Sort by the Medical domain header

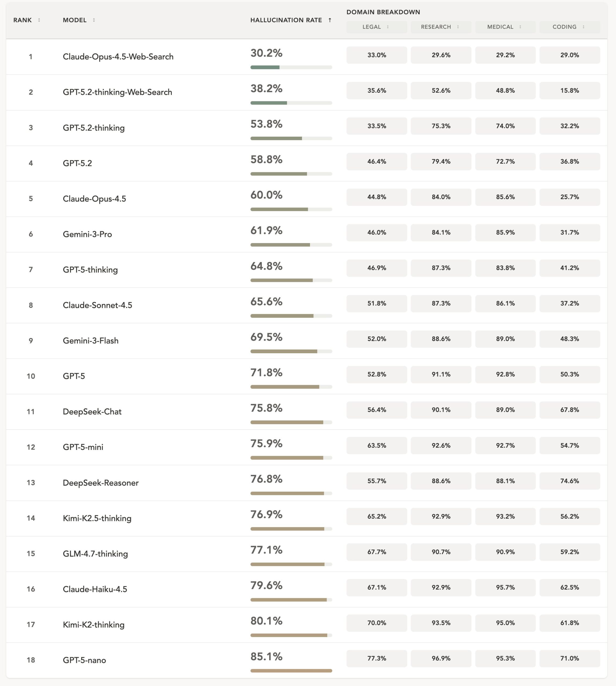click(500, 27)
